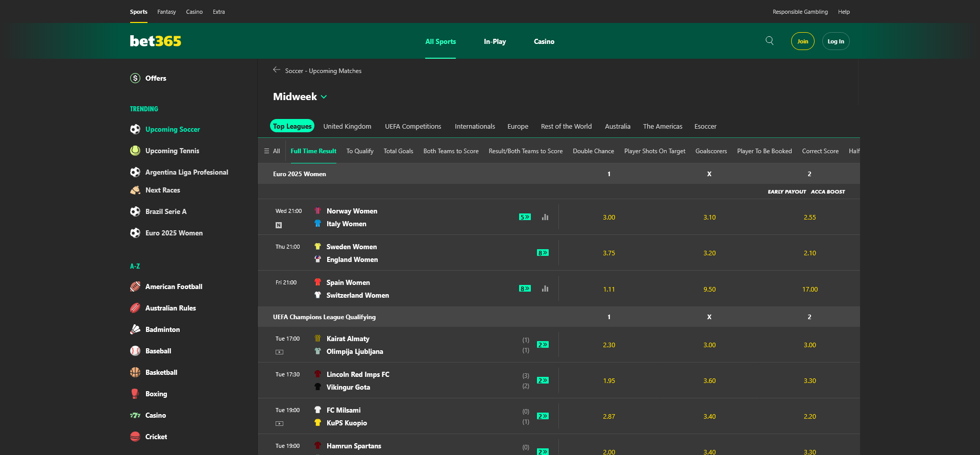Screen dimensions: 980x455
Task: Switch to Total Goals market
Action: pos(398,151)
